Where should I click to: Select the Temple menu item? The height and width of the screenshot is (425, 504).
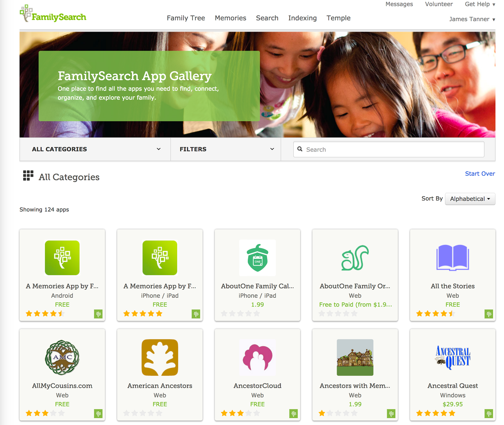tap(338, 18)
